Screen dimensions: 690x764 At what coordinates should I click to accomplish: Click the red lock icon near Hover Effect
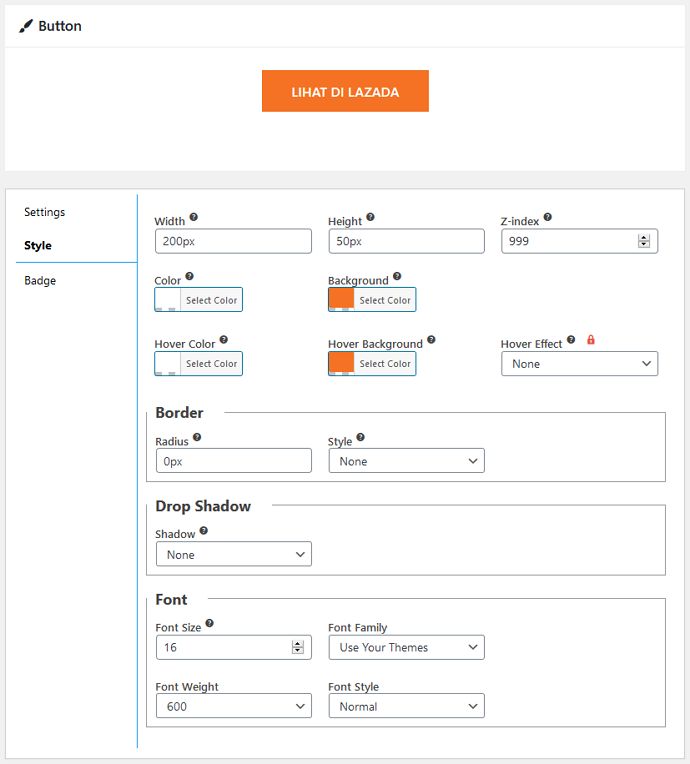pos(591,340)
